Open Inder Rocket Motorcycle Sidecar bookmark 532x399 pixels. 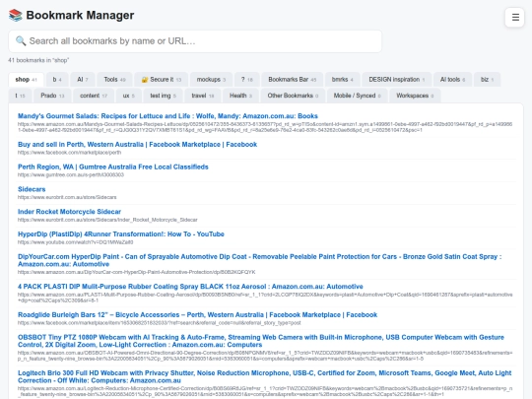(x=69, y=212)
